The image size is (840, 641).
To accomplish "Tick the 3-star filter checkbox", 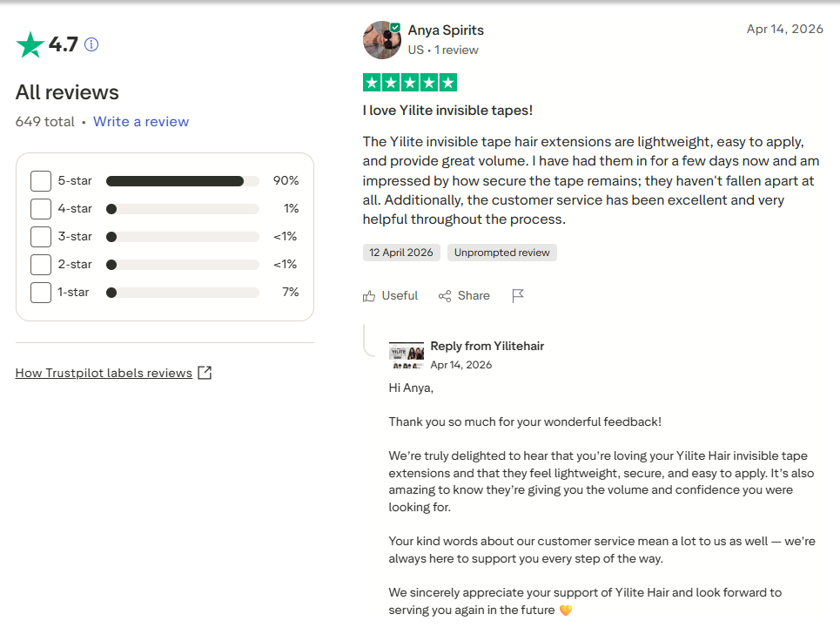I will [x=41, y=237].
